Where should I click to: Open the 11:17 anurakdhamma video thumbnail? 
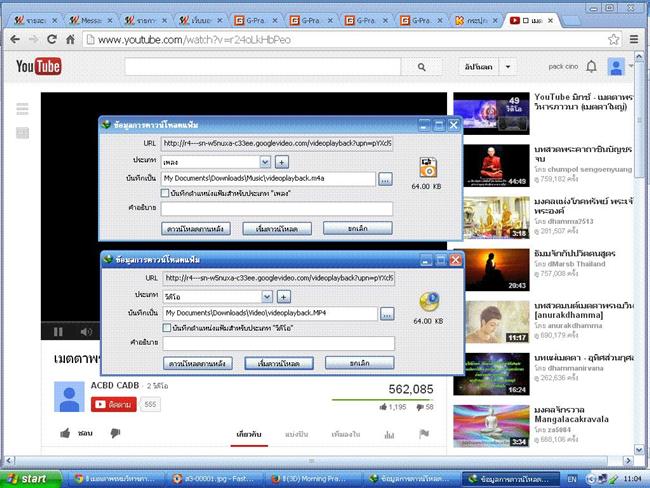[x=491, y=322]
